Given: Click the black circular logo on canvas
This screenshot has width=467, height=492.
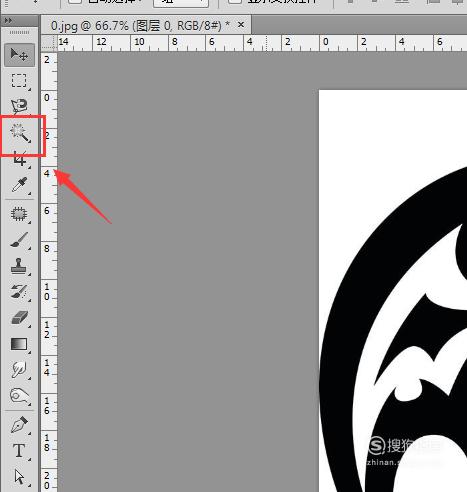Looking at the screenshot, I should click(x=393, y=328).
